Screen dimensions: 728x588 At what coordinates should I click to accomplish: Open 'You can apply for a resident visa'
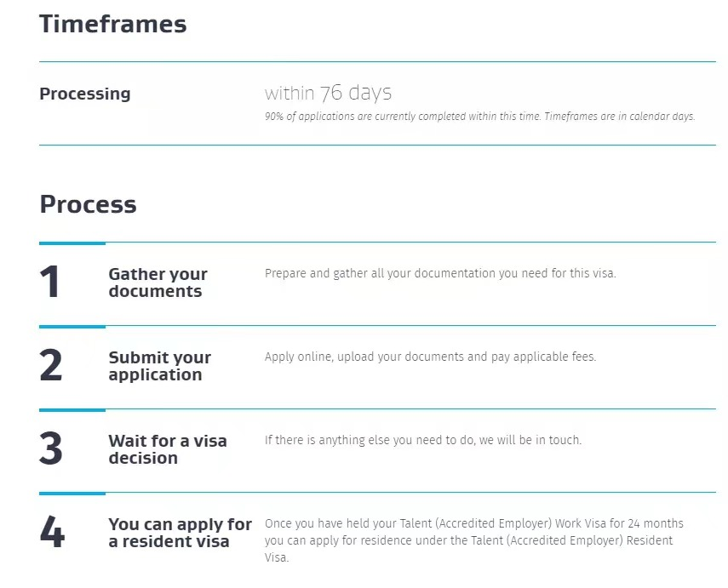[180, 533]
